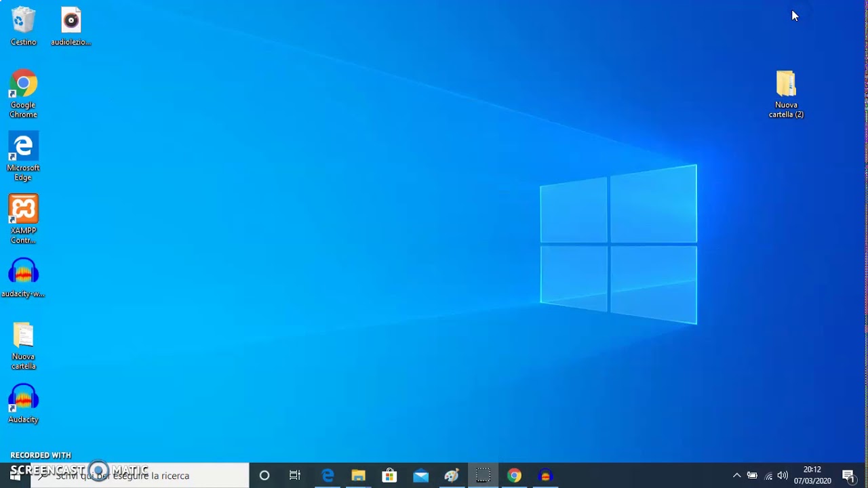Select the Audacity desktop shortcut
Image resolution: width=868 pixels, height=488 pixels.
23,404
